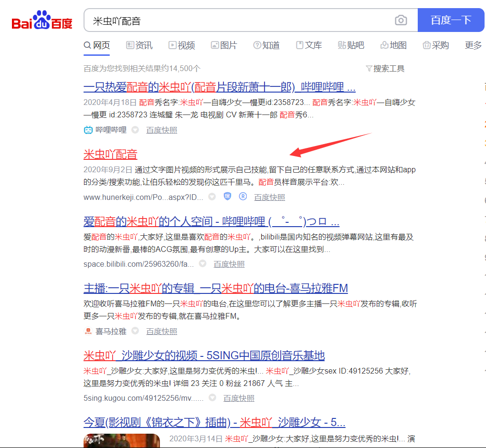Open result 主播:一只米虫吖的专辑 喜马拉雅FM
Viewport: 486px width, 448px height.
(216, 289)
